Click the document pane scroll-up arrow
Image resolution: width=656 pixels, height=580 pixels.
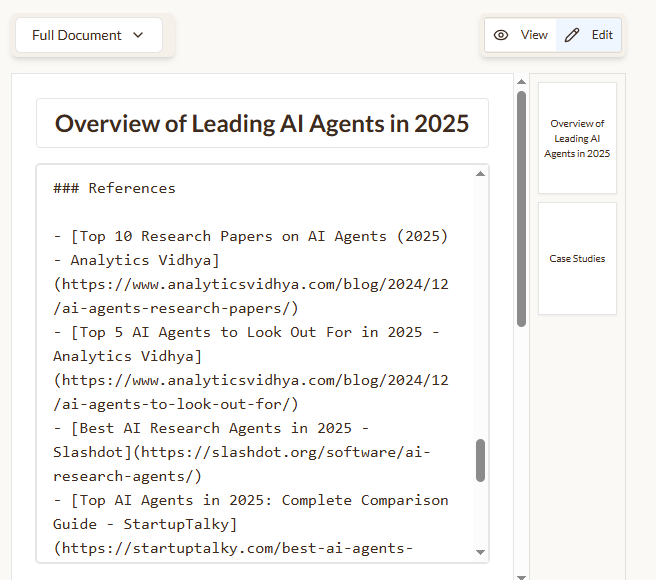[x=521, y=82]
